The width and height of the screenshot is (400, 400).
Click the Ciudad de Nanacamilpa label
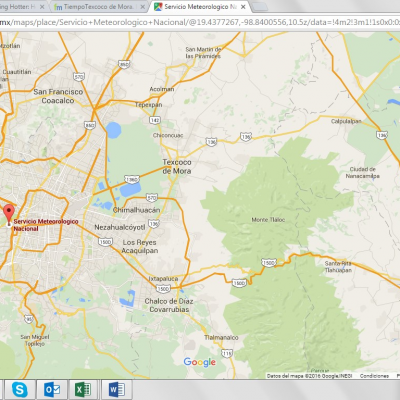tap(363, 173)
